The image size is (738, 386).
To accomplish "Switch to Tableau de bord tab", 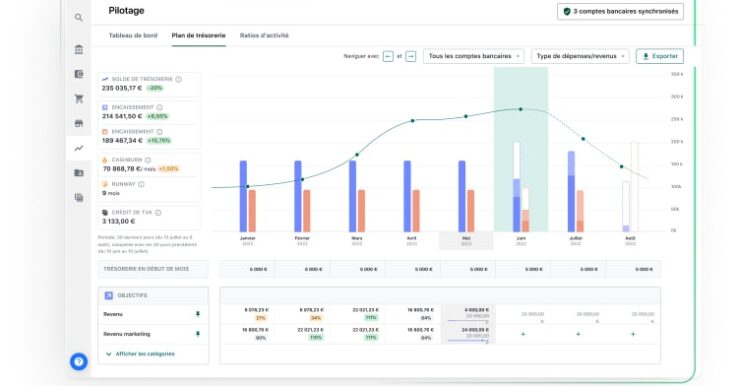I will 133,35.
